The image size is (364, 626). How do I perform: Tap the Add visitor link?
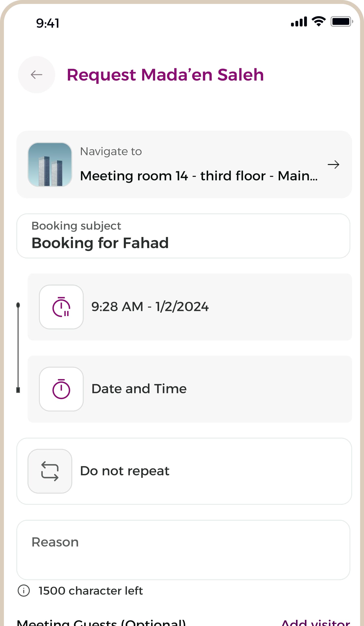click(316, 622)
